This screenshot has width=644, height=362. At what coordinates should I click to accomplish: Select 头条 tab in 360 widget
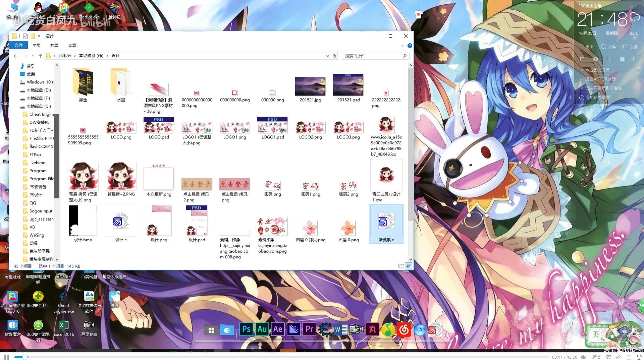631,47
